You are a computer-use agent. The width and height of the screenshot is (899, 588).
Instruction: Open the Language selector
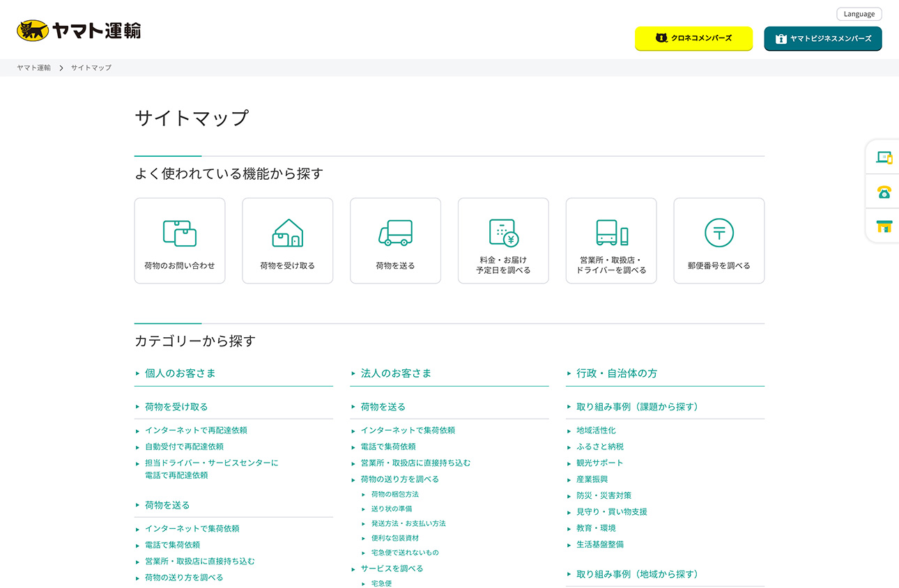coord(859,13)
